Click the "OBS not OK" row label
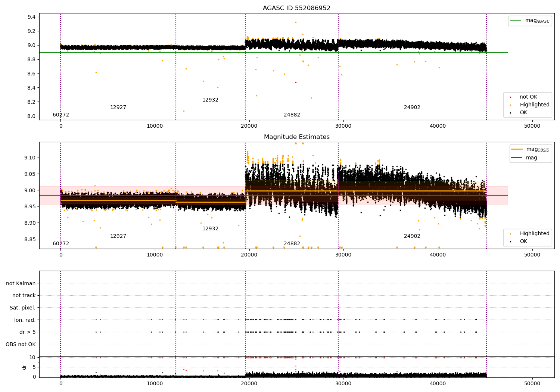 tap(21, 344)
